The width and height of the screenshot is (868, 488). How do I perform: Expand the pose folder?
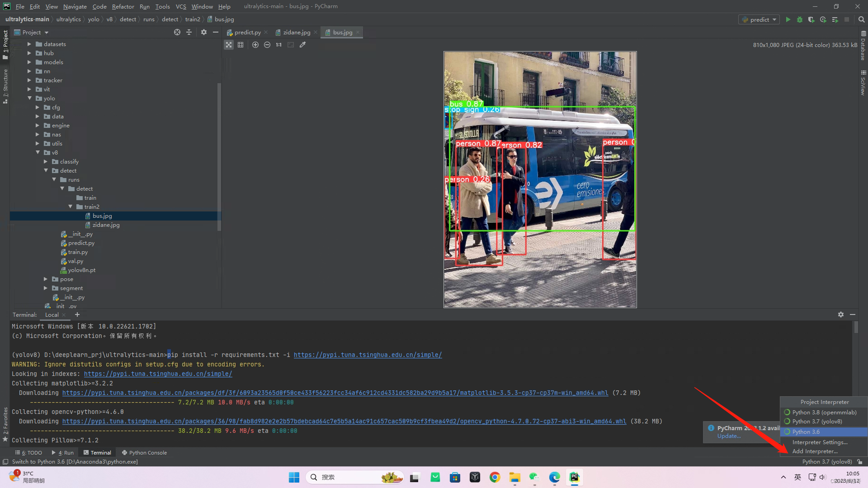[x=46, y=279]
